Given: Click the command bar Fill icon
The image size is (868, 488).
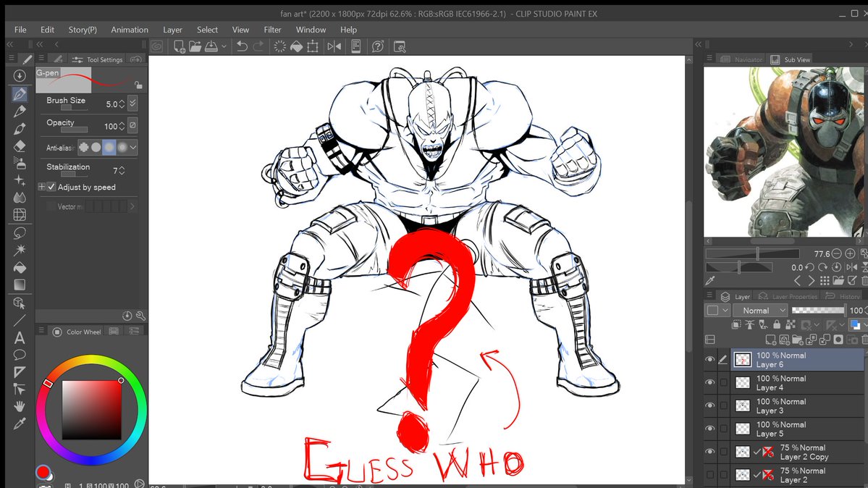Looking at the screenshot, I should (x=296, y=46).
